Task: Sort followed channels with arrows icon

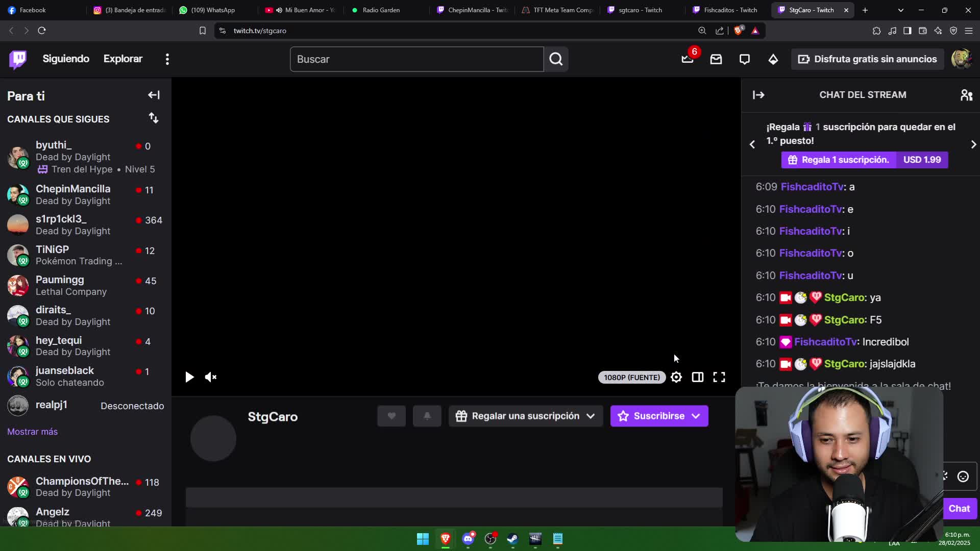Action: pos(154,118)
